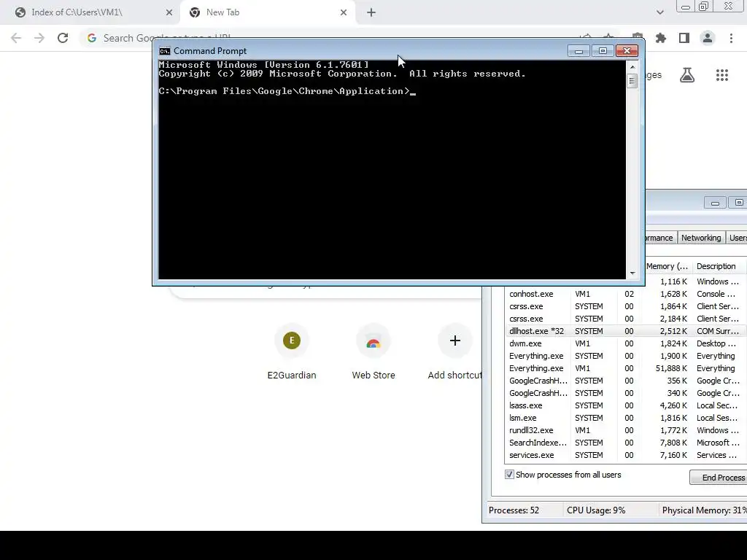This screenshot has height=560, width=747.
Task: Select the Everything.exe row owned by VM1
Action: 625,368
